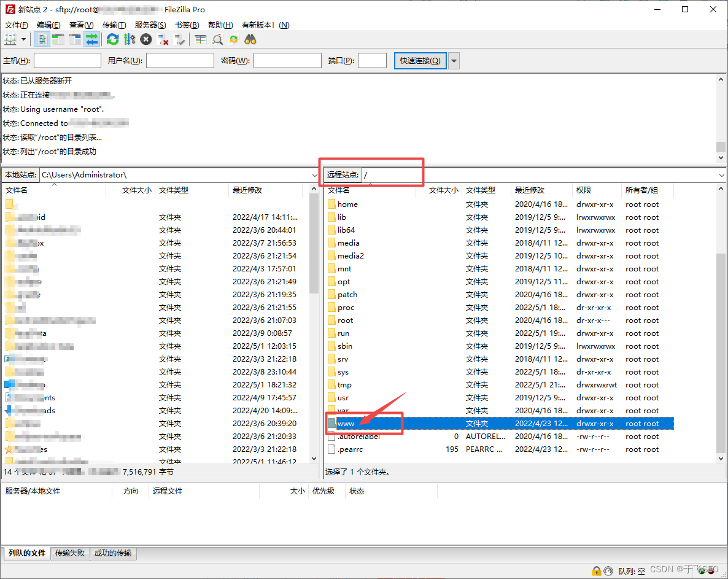This screenshot has height=579, width=728.
Task: Click into the remote site path field
Action: click(540, 175)
